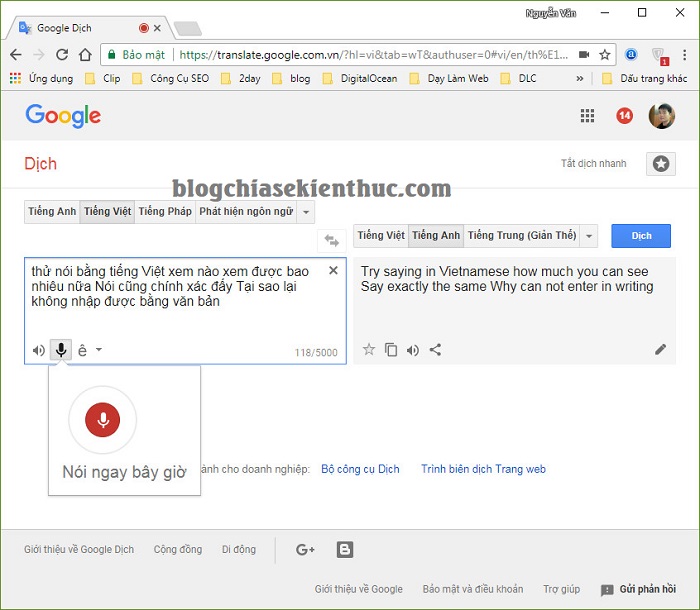
Task: Share translation using the share icon
Action: [435, 350]
